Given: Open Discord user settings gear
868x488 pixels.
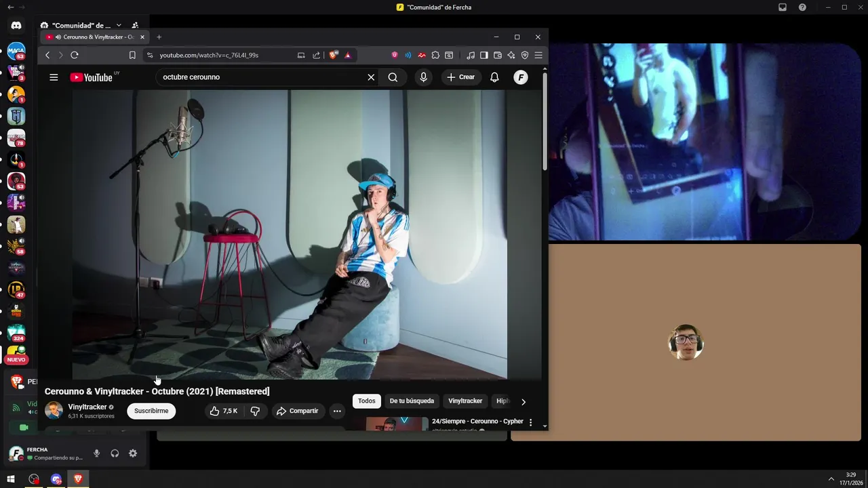Looking at the screenshot, I should click(133, 453).
